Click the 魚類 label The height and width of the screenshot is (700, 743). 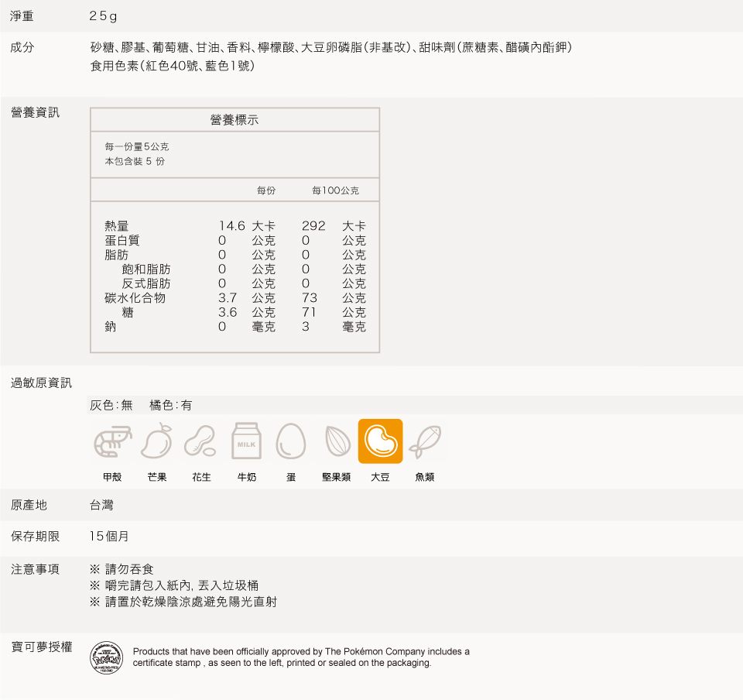tap(425, 477)
